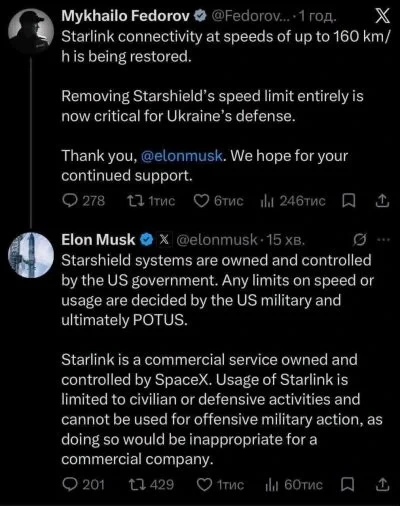View analytics for Fedorov's tweet (246тис)
400x506 pixels.
tap(293, 201)
